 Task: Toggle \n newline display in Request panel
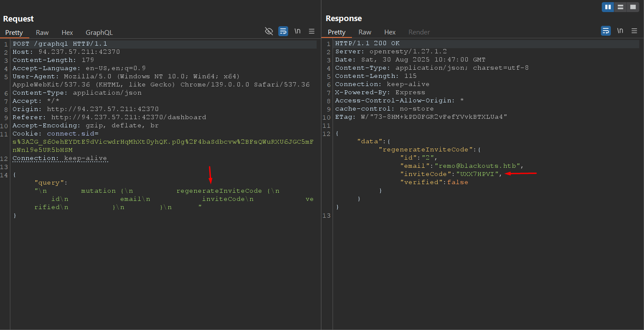click(x=298, y=31)
